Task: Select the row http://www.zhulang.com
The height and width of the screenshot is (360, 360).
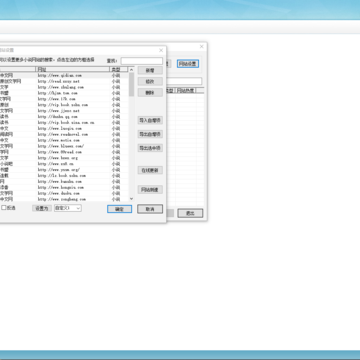Action: (x=63, y=87)
